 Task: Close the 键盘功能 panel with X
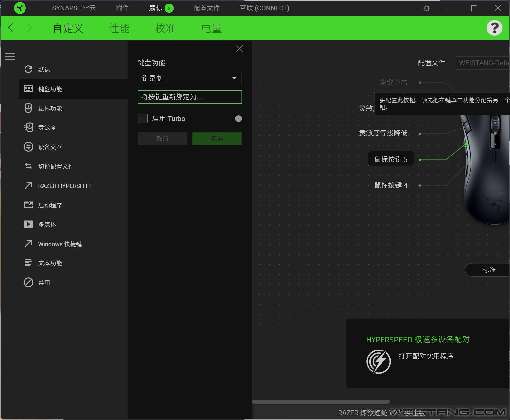[240, 49]
